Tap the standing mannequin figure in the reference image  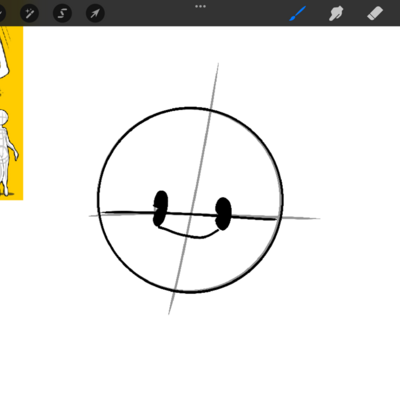coord(7,153)
